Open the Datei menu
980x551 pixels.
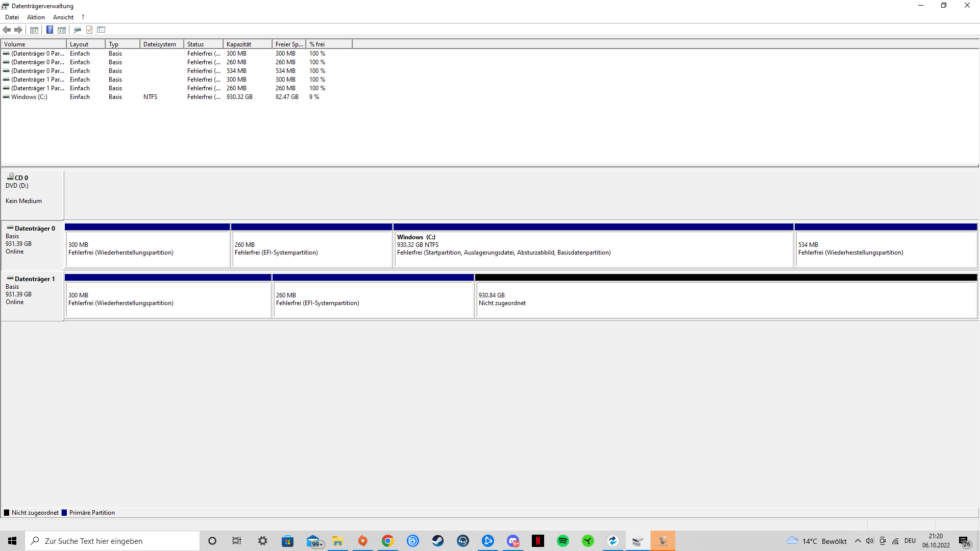12,17
